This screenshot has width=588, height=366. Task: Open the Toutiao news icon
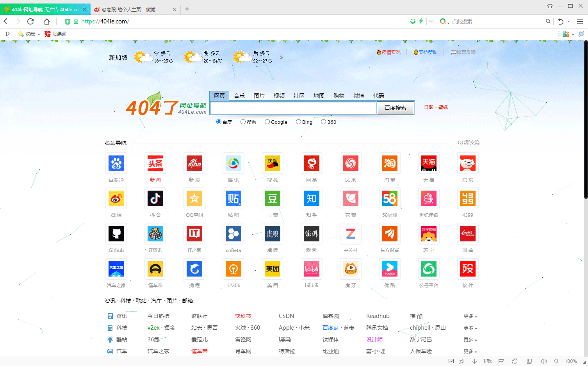click(x=155, y=163)
